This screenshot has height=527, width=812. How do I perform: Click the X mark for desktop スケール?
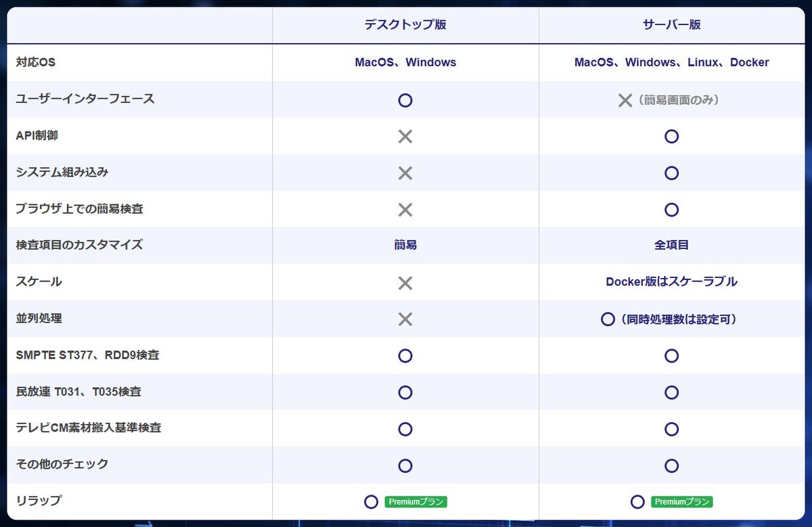point(405,283)
